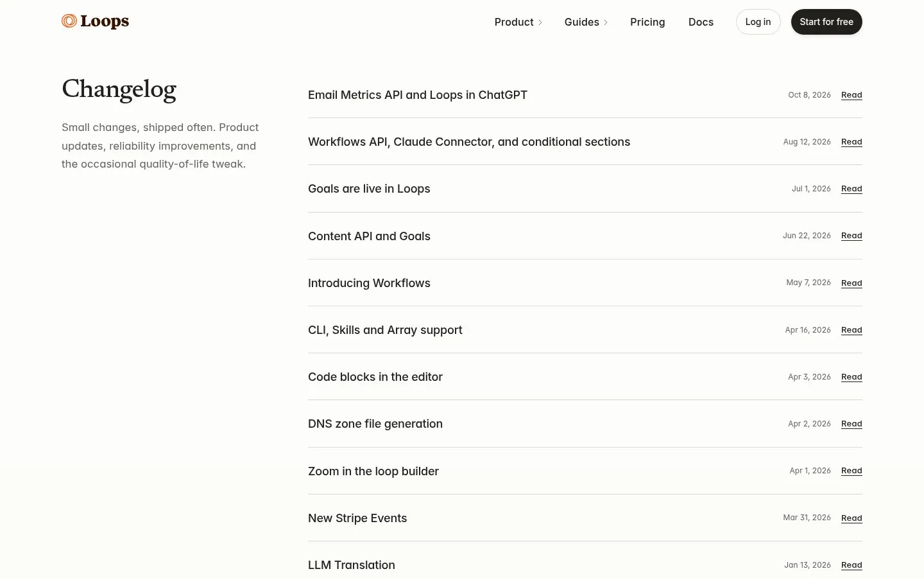The height and width of the screenshot is (578, 924).
Task: Click the Log in button
Action: [x=758, y=22]
